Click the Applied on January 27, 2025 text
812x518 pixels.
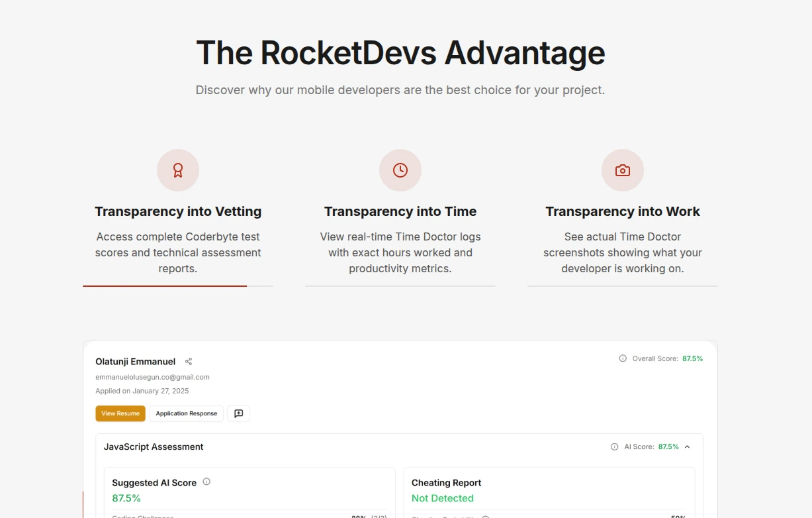tap(142, 391)
